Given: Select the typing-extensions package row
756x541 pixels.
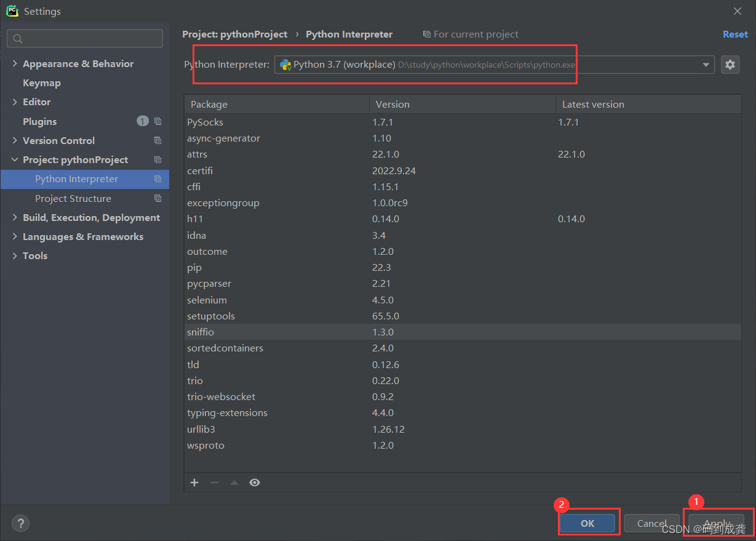Looking at the screenshot, I should (x=463, y=412).
